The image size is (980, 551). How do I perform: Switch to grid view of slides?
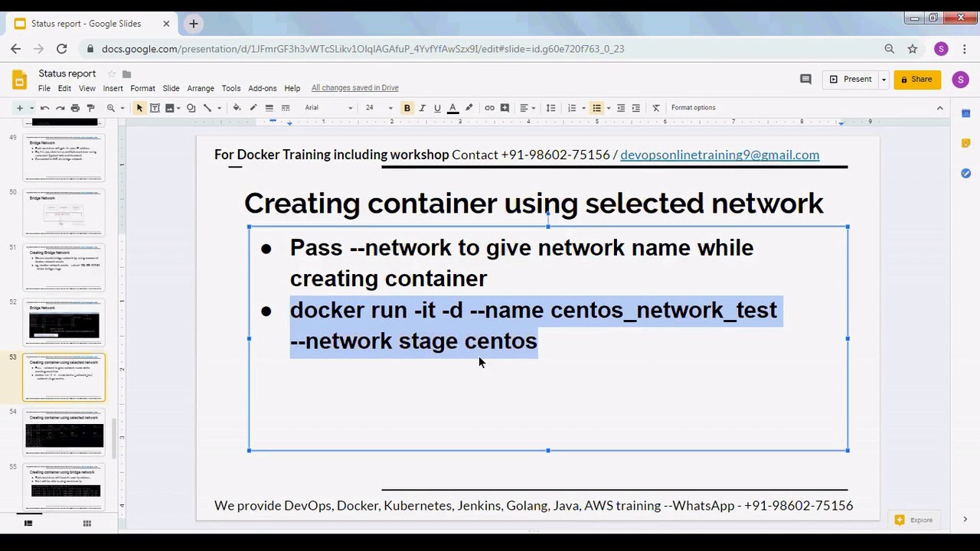click(87, 523)
